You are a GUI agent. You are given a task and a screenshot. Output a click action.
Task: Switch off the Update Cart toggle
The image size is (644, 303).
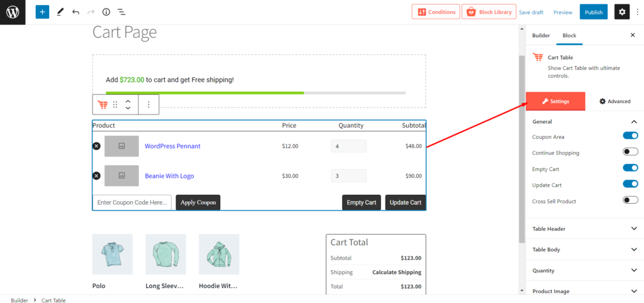pyautogui.click(x=630, y=184)
